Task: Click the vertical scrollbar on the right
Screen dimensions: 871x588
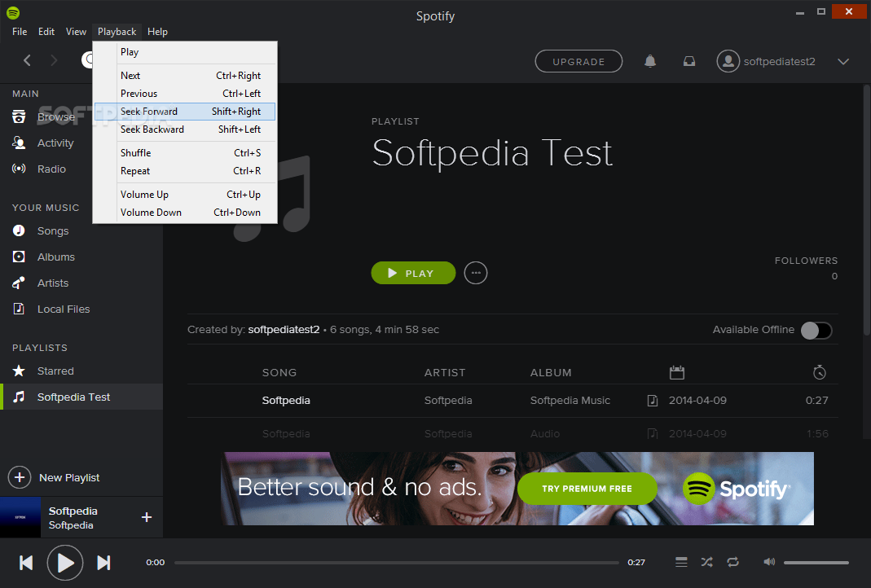Action: (x=867, y=210)
